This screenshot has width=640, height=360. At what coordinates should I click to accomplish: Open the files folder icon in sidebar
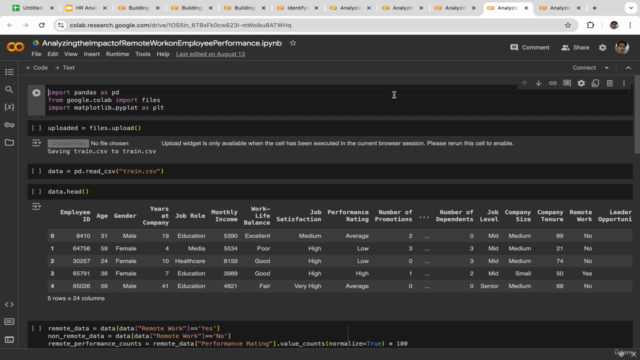coord(9,142)
